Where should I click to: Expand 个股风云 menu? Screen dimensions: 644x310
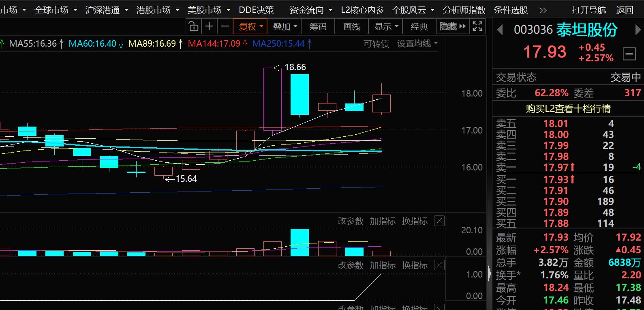413,10
